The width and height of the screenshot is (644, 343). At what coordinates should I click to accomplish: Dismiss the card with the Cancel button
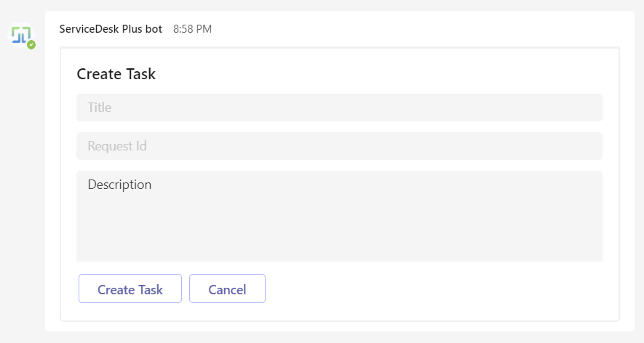tap(227, 289)
